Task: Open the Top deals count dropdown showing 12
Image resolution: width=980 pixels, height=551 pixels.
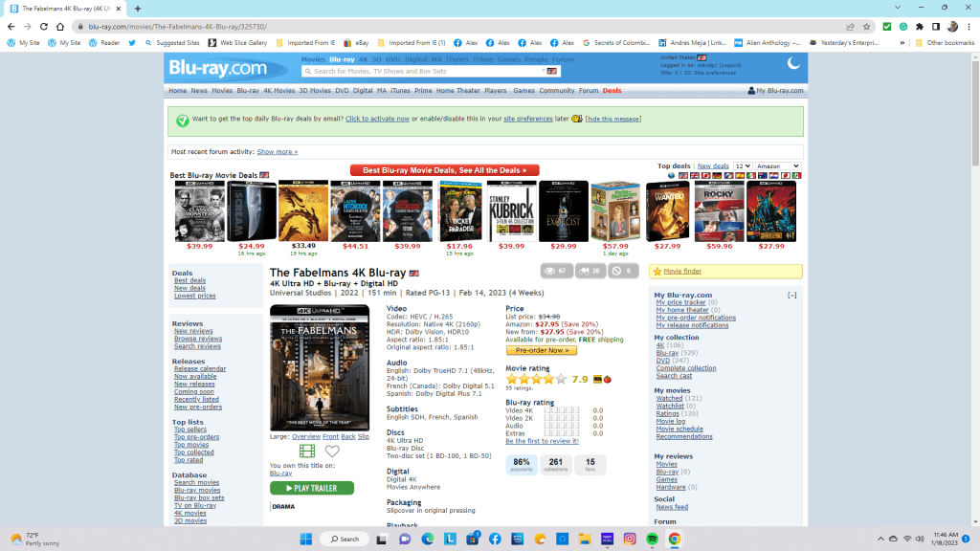Action: [742, 166]
